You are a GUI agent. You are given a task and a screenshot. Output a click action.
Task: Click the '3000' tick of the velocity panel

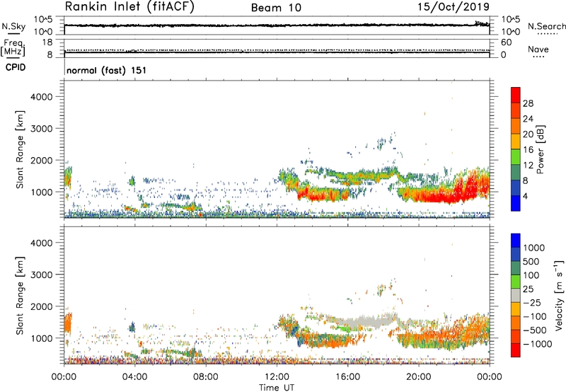[42, 275]
